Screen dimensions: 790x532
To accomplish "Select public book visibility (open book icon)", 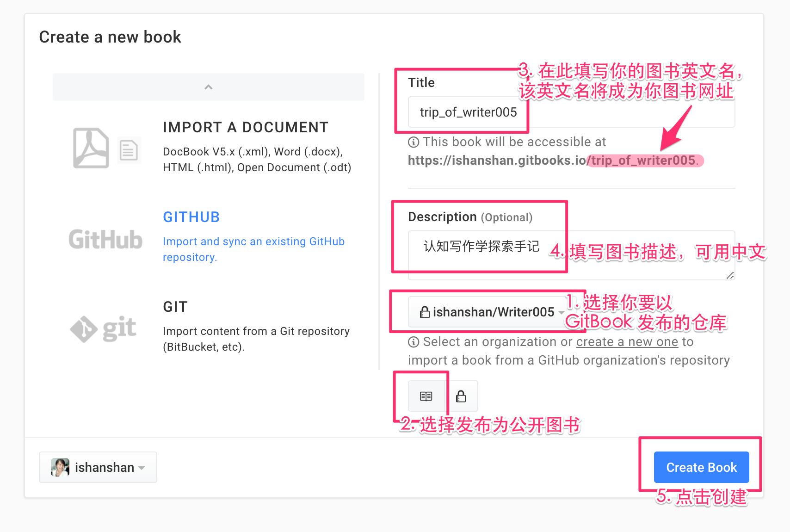I will pyautogui.click(x=426, y=396).
